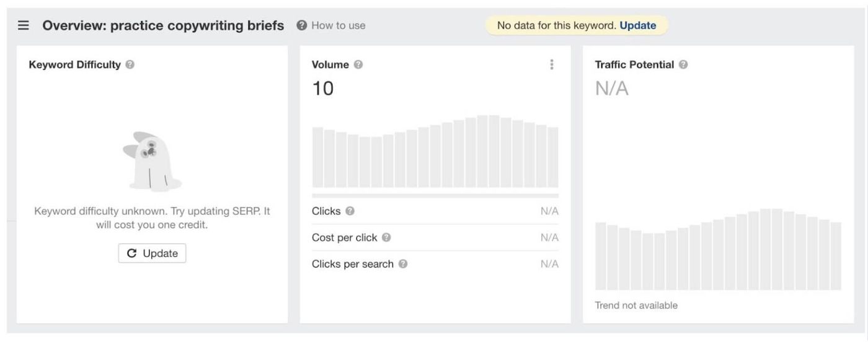The height and width of the screenshot is (342, 868).
Task: Click the Traffic Potential help icon
Action: click(x=683, y=64)
